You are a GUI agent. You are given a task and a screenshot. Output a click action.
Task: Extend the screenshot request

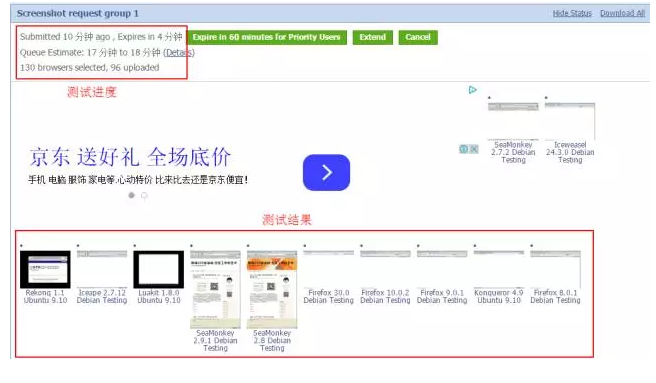tap(372, 37)
